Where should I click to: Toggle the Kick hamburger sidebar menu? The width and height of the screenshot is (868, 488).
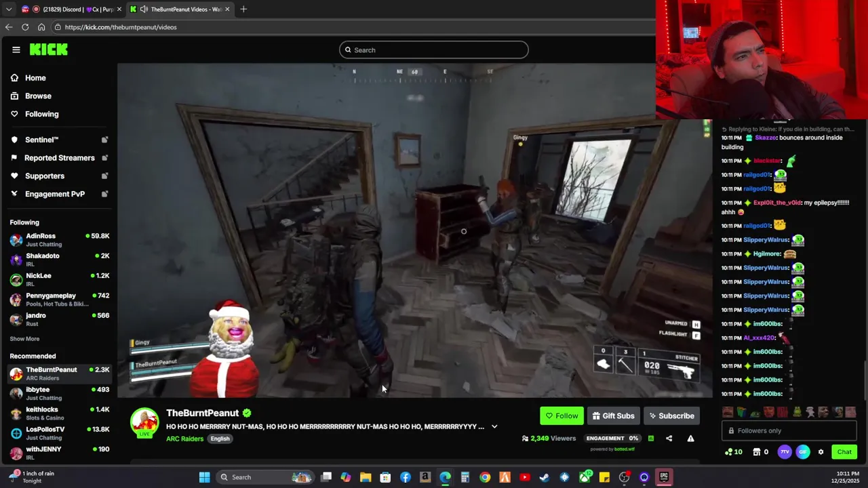(16, 49)
